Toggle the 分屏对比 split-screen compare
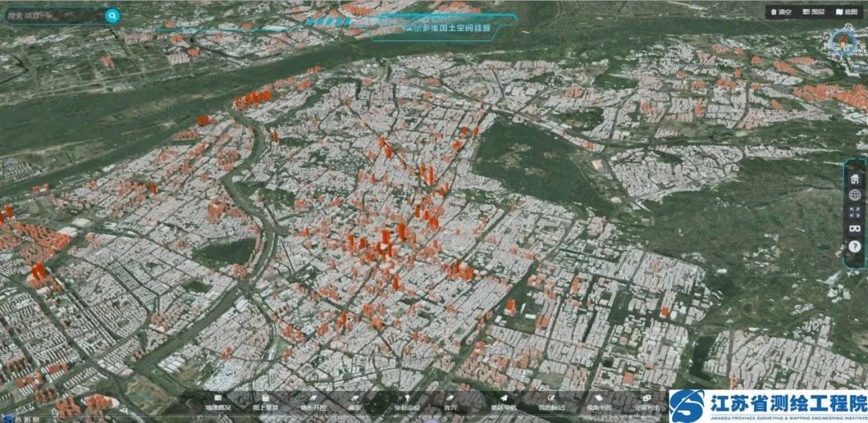868x423 pixels. click(646, 403)
